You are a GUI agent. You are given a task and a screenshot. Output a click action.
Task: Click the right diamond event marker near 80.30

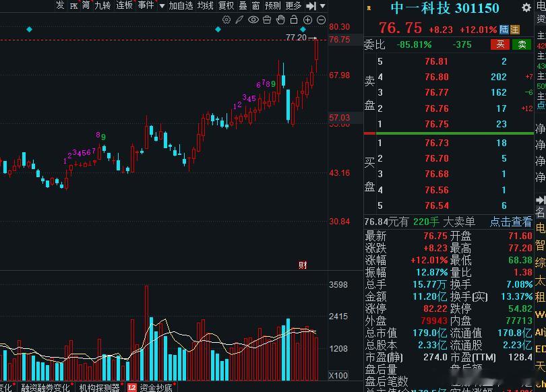click(x=303, y=30)
